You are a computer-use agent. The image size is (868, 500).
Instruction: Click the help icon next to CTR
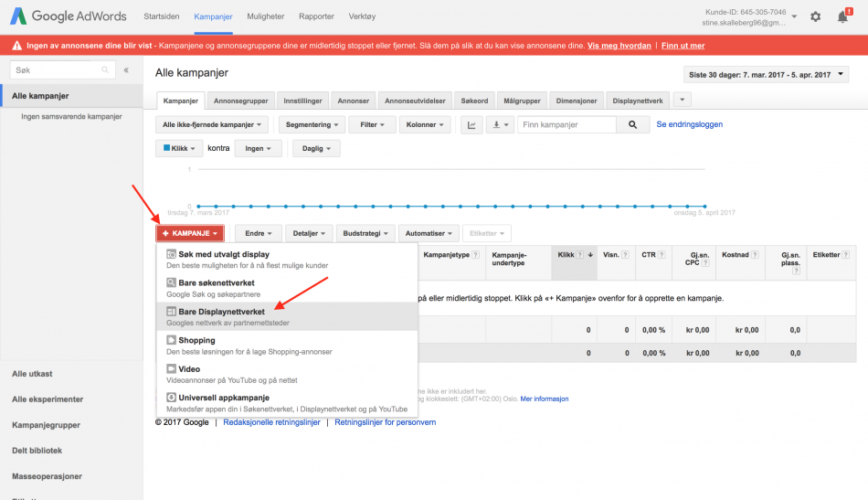[662, 255]
